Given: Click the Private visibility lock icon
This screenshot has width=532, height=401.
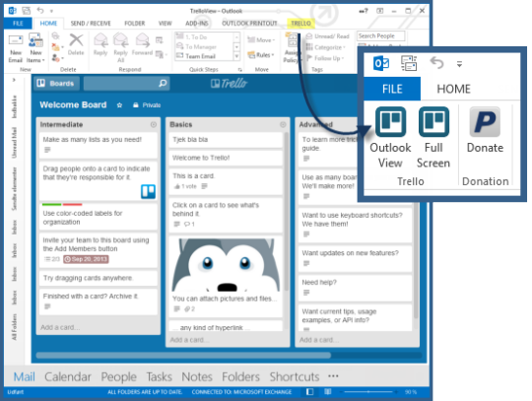Looking at the screenshot, I should coord(136,105).
